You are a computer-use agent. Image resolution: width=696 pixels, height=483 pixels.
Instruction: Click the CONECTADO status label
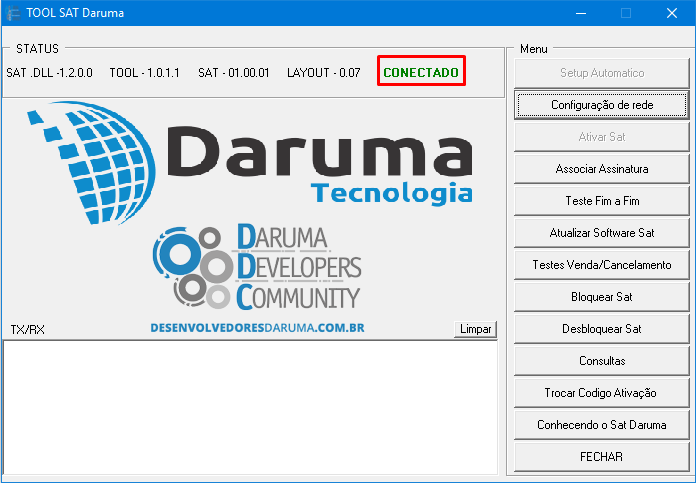[x=421, y=72]
